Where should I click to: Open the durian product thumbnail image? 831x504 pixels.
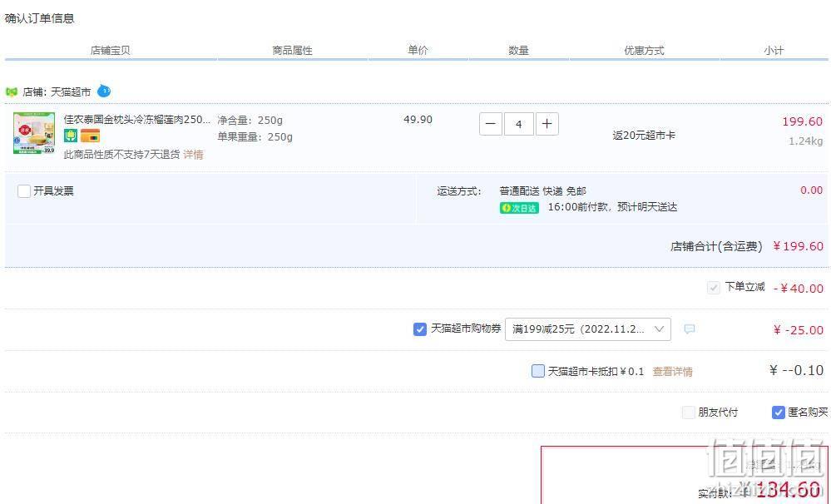click(34, 133)
